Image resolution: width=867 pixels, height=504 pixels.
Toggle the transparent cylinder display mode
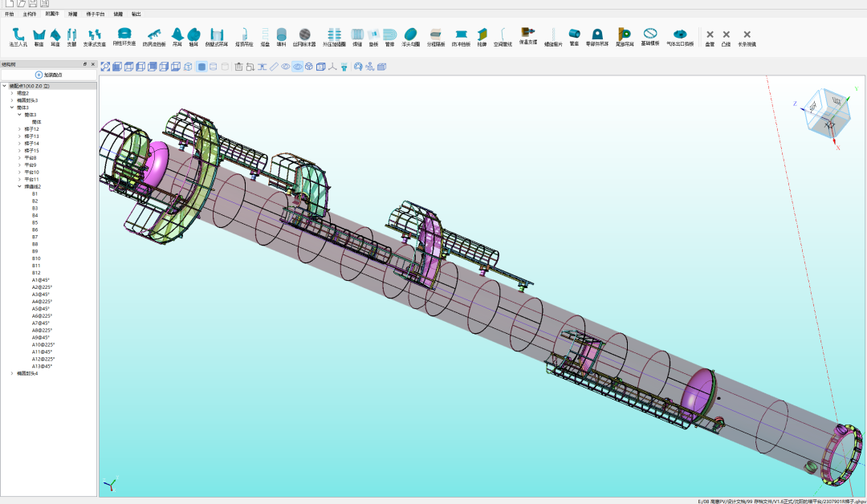tap(214, 67)
